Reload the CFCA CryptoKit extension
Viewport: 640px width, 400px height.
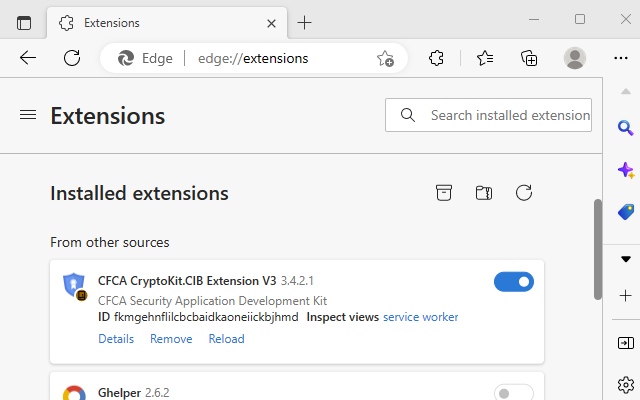227,339
